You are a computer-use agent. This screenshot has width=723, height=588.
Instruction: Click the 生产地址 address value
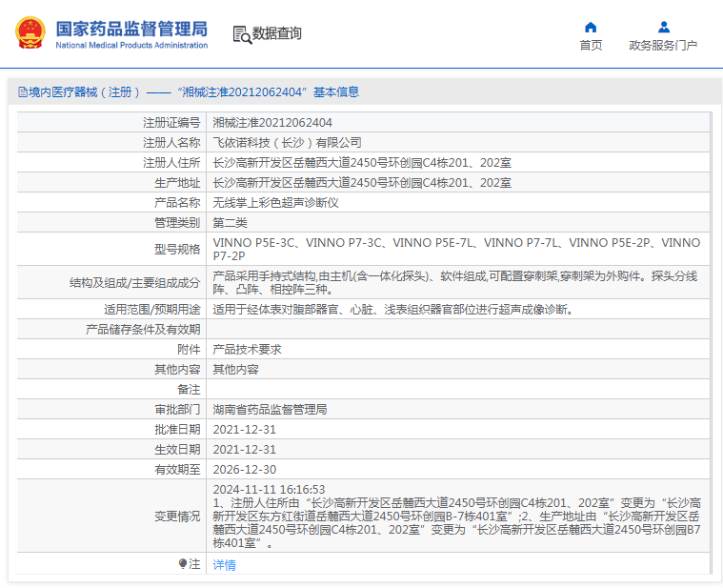coord(362,183)
